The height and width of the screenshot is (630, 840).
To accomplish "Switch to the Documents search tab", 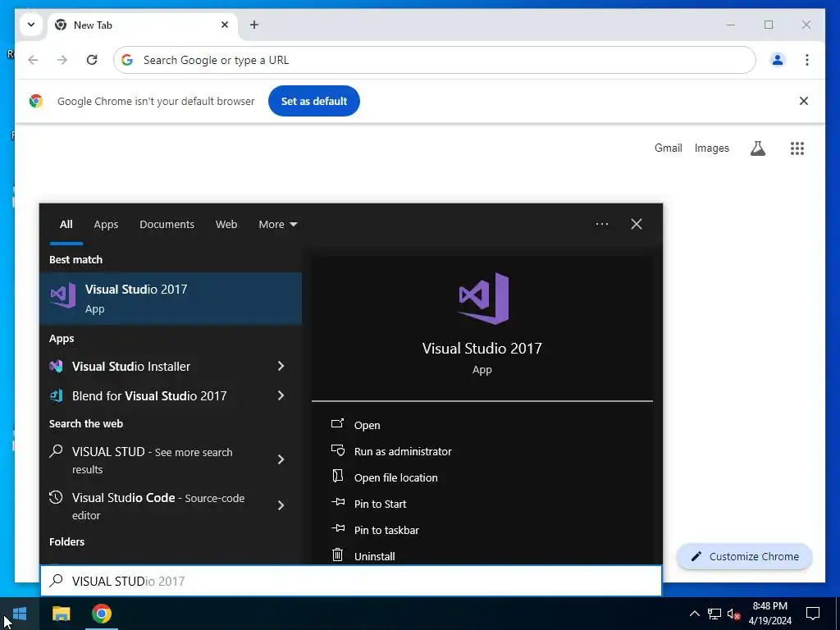I will pos(167,225).
